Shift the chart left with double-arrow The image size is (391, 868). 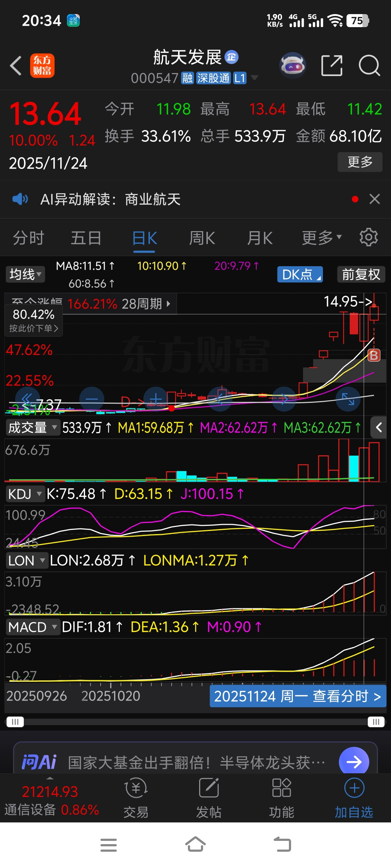point(28,399)
